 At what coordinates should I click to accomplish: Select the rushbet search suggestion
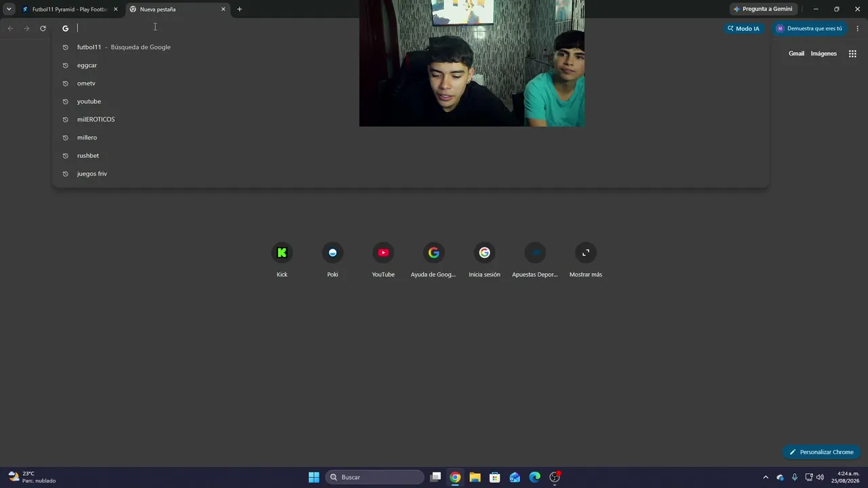pyautogui.click(x=410, y=156)
